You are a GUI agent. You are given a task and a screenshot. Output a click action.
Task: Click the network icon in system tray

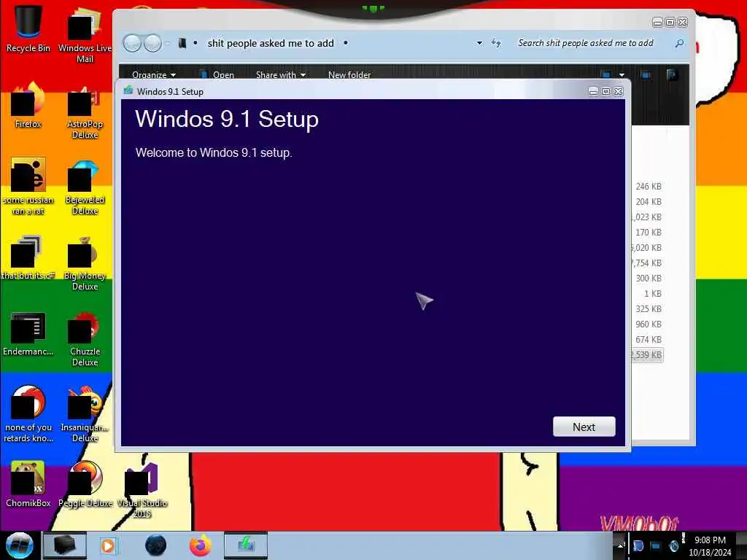pos(656,546)
